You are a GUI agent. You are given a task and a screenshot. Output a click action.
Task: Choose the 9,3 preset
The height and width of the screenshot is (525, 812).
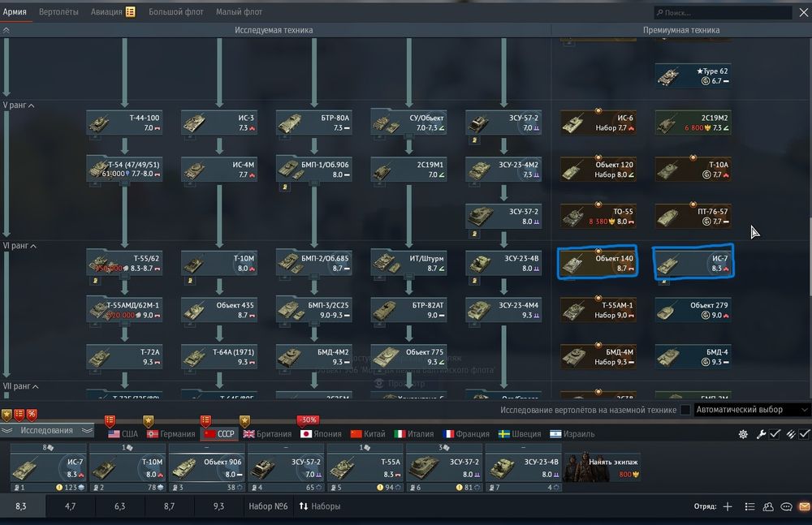[x=218, y=506]
